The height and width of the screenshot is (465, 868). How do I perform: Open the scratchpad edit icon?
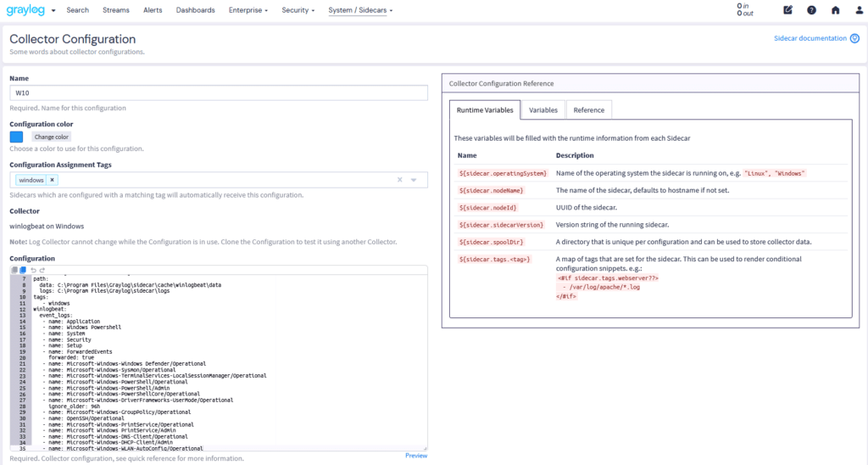[x=788, y=10]
